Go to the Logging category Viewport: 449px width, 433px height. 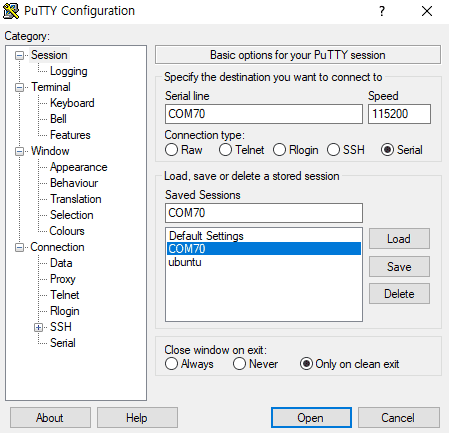[x=69, y=71]
